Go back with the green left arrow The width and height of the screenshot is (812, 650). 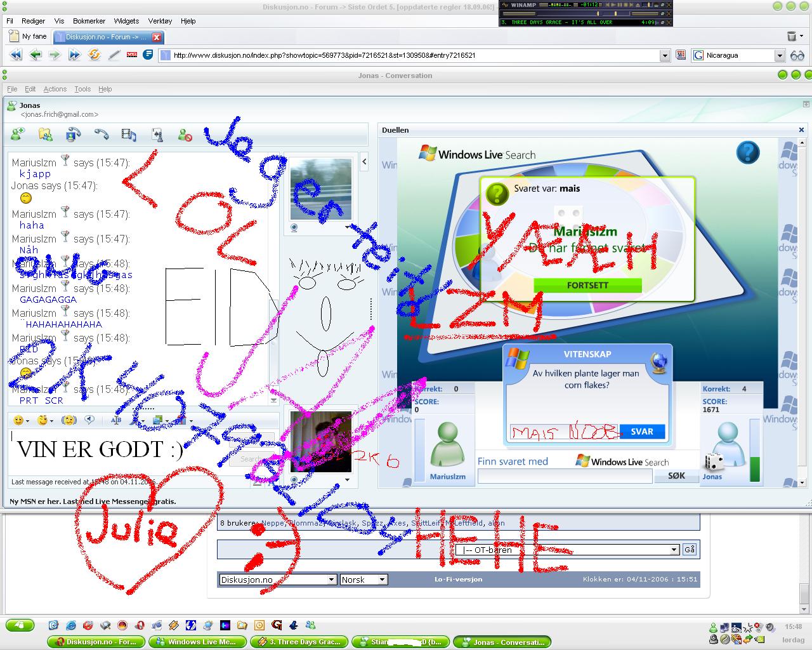click(36, 55)
